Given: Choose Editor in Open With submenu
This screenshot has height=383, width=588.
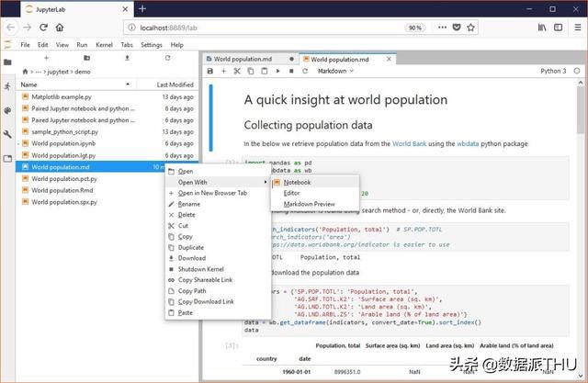Looking at the screenshot, I should (x=315, y=193).
